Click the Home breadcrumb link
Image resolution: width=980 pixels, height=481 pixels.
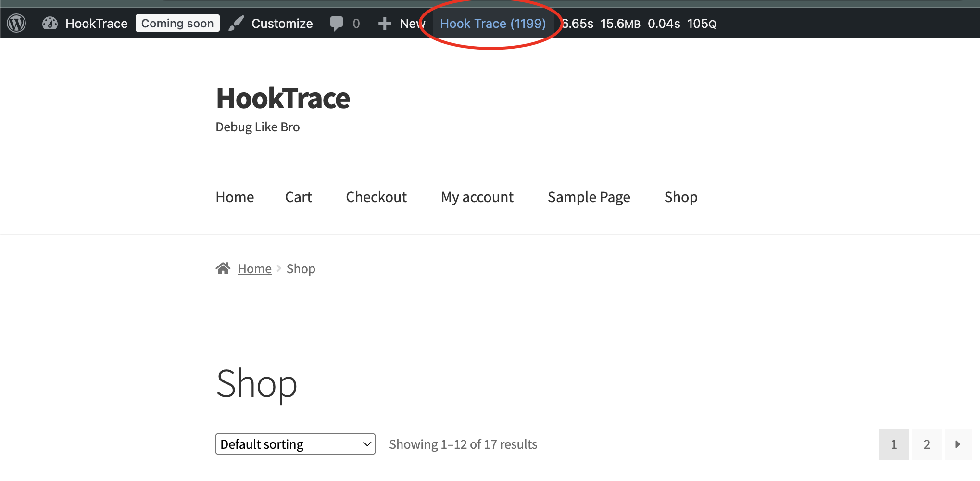click(254, 268)
